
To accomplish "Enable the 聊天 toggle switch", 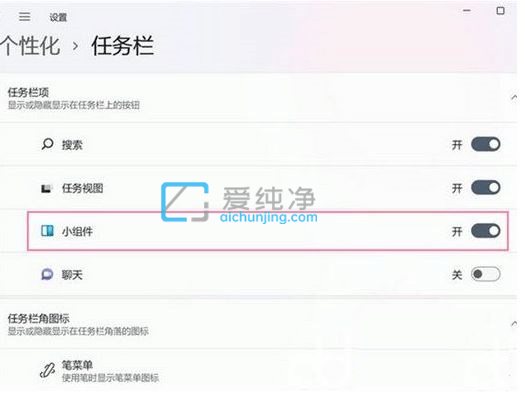I will click(486, 274).
